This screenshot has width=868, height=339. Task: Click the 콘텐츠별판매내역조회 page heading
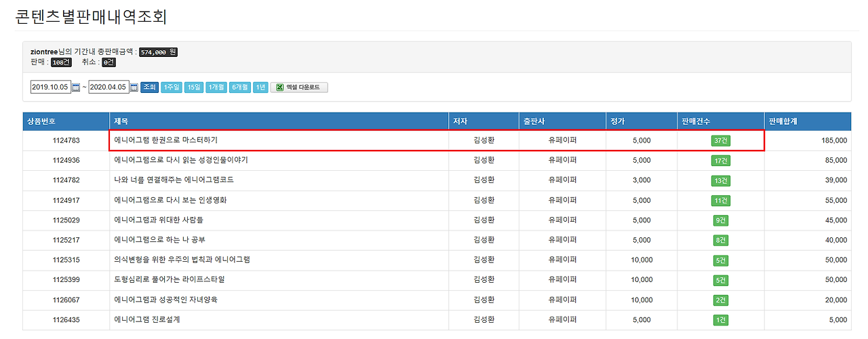pos(92,16)
